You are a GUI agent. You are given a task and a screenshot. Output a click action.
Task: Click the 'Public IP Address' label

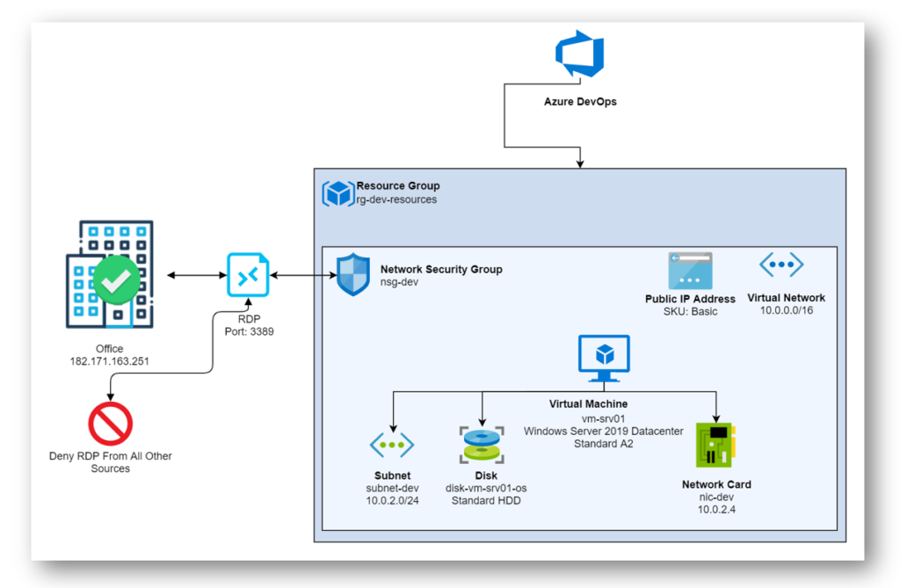coord(690,299)
